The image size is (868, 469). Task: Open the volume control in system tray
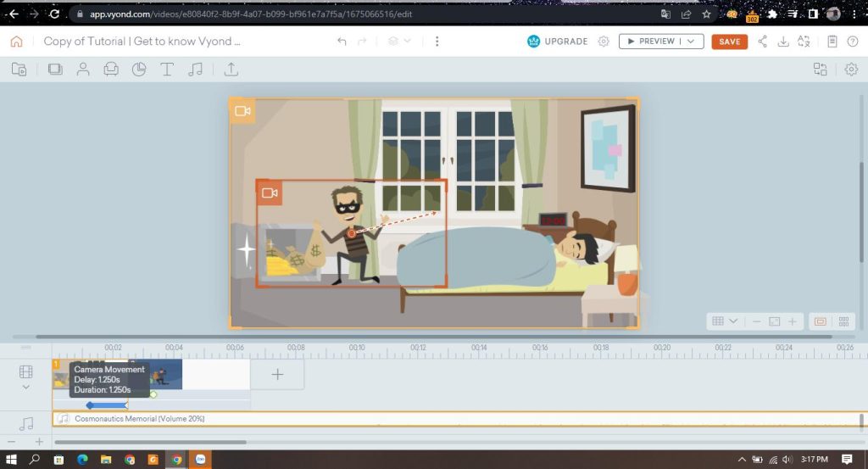point(787,459)
